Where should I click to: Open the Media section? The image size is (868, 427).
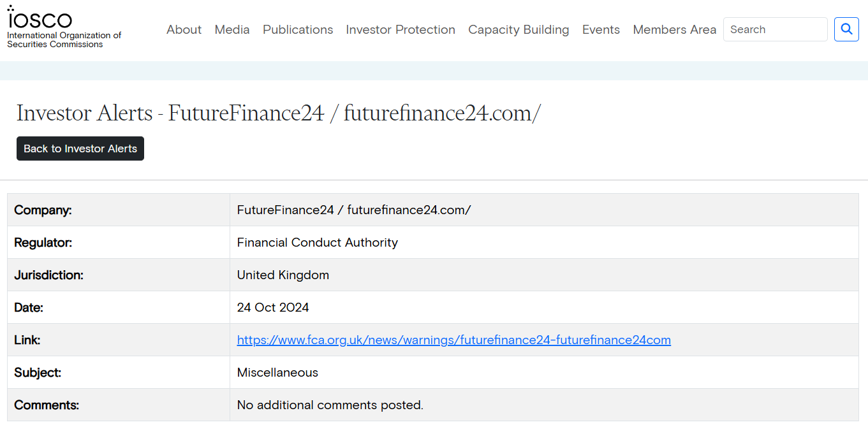(x=232, y=29)
